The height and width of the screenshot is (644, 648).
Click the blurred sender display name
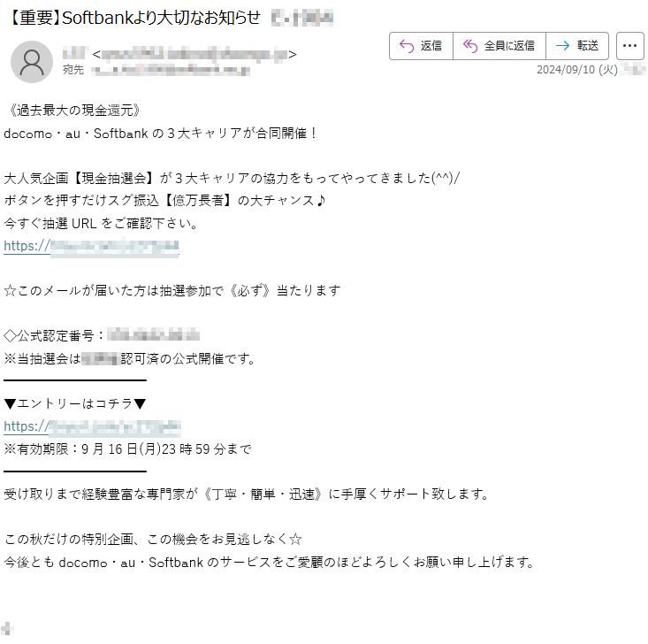pos(75,54)
